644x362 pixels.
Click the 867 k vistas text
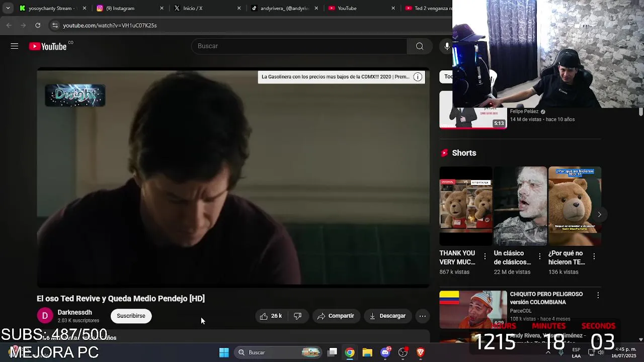454,272
